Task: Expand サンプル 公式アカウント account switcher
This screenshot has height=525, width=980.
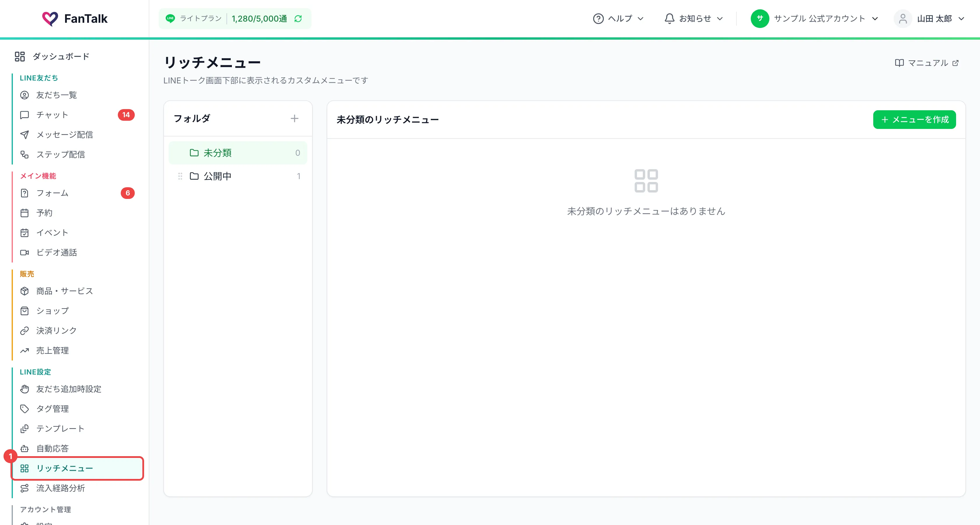Action: point(815,19)
